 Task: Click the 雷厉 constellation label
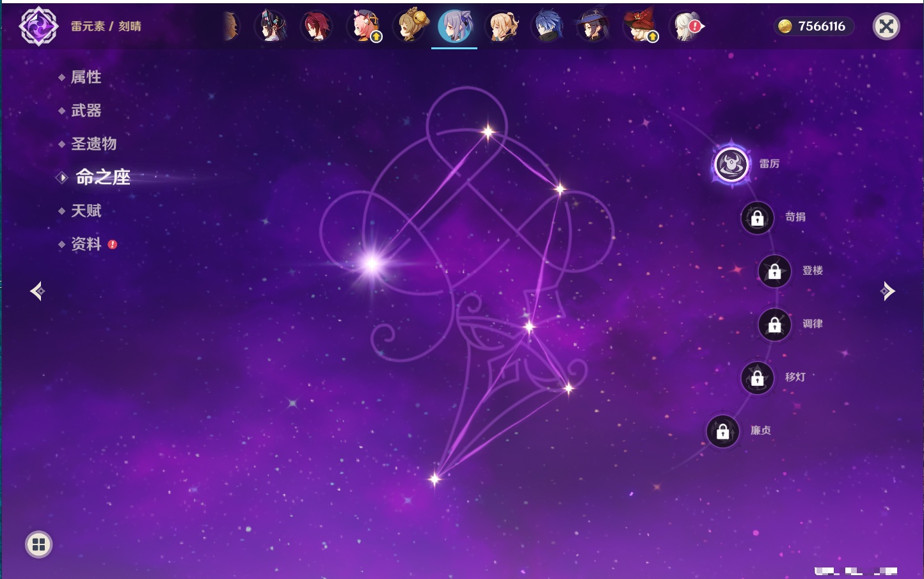click(769, 164)
